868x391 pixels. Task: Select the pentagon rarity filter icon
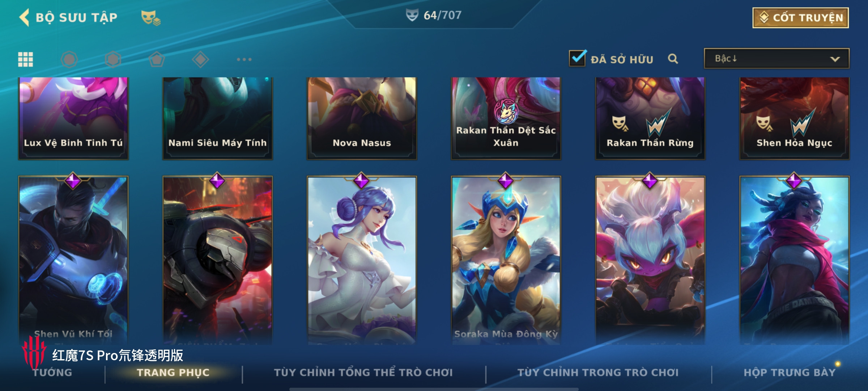157,59
